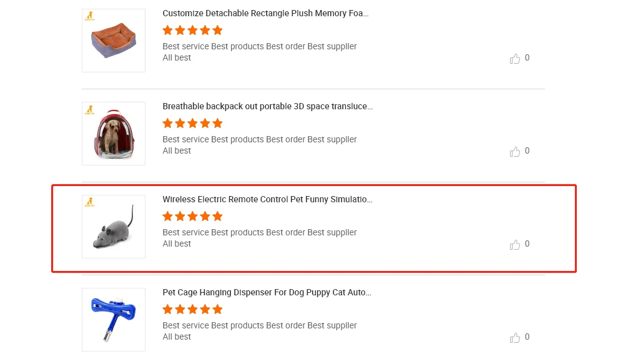Click the star rating on pet dispenser review
This screenshot has width=628, height=364.
192,309
